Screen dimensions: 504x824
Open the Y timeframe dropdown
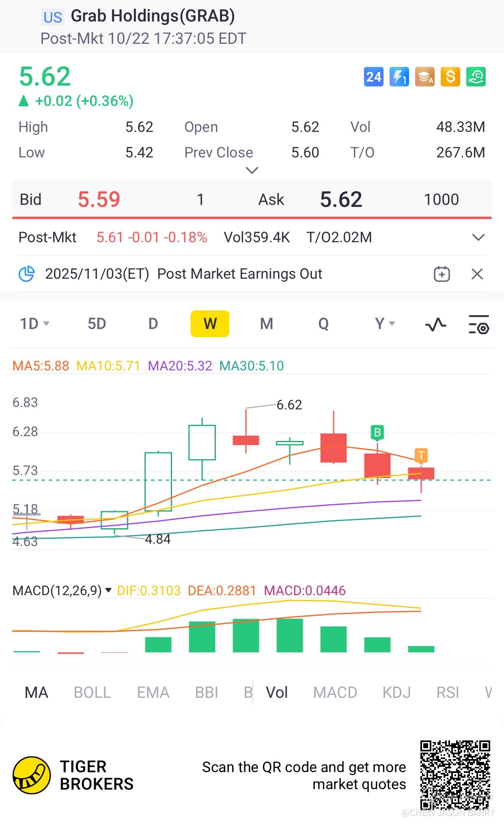tap(385, 324)
